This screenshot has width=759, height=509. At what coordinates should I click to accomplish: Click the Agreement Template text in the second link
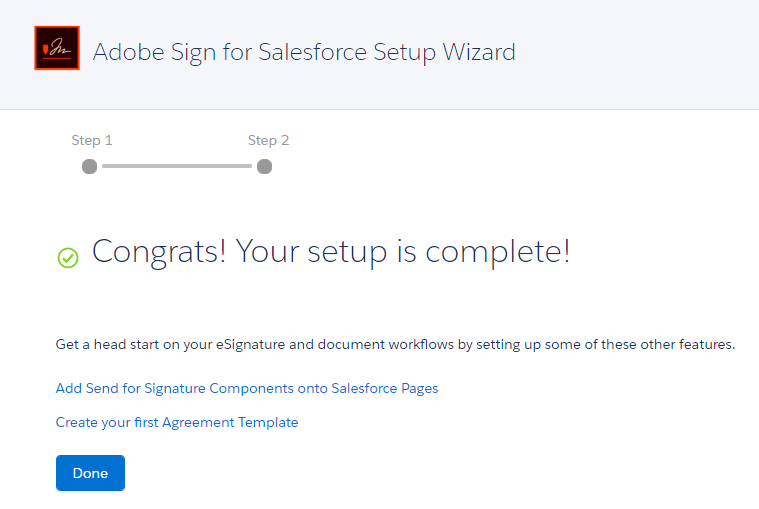pyautogui.click(x=230, y=422)
